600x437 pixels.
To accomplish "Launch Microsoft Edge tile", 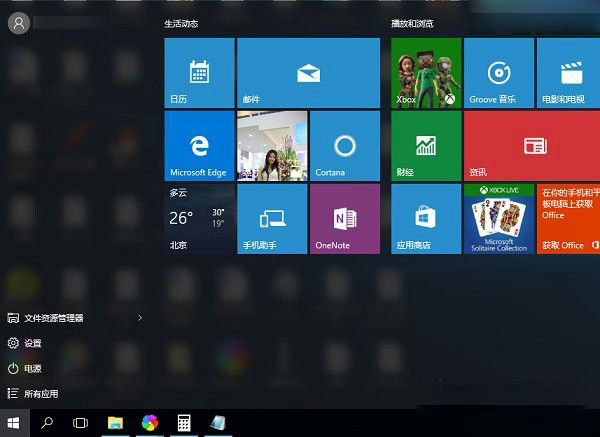I will coord(199,146).
